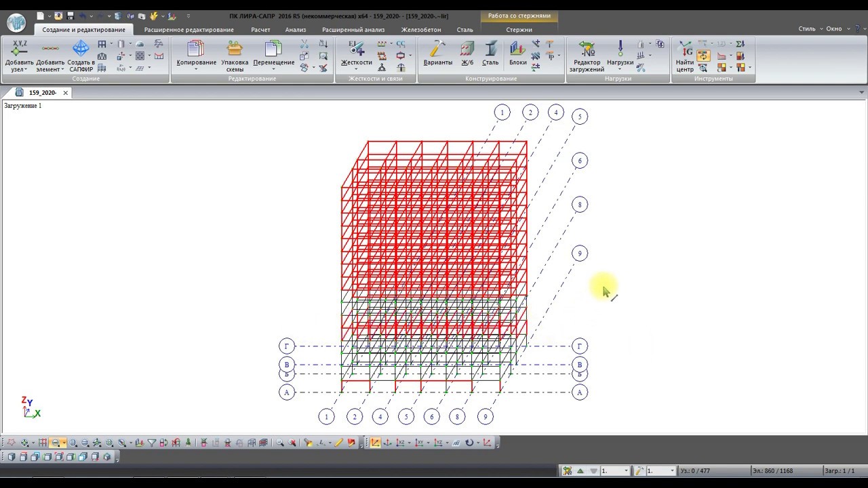The width and height of the screenshot is (868, 488).
Task: Click the magnifier search icon in bottom toolbar
Action: tap(279, 443)
